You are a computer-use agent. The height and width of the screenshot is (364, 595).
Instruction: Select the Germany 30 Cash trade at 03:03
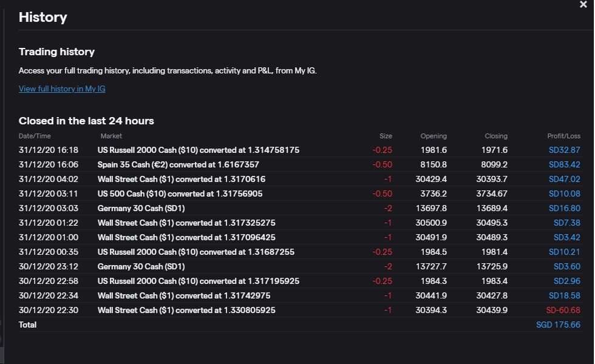pos(141,208)
